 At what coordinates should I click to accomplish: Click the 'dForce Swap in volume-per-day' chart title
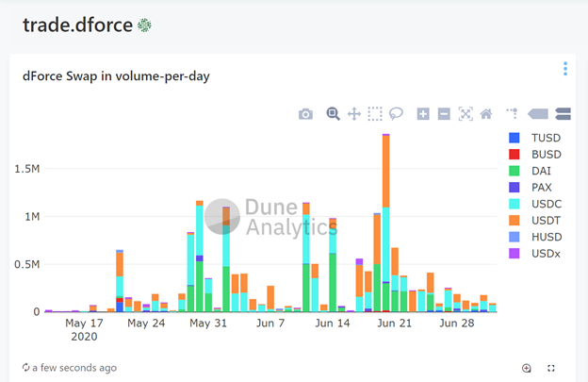click(x=116, y=76)
